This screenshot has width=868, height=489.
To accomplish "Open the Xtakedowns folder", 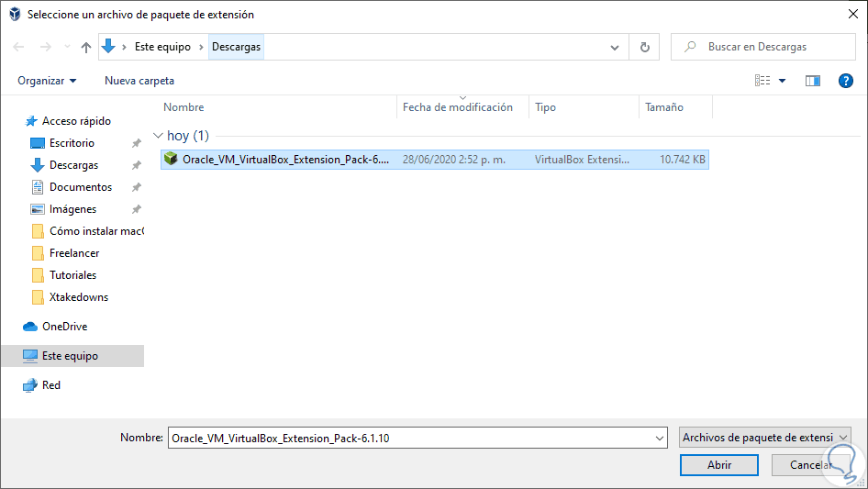I will (x=79, y=297).
